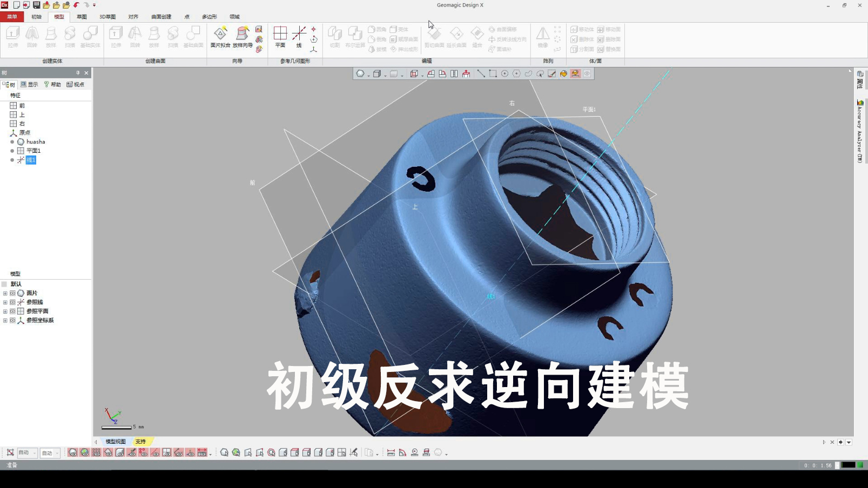Click the 平面 reference plane tool
The height and width of the screenshot is (488, 868).
pyautogui.click(x=280, y=35)
